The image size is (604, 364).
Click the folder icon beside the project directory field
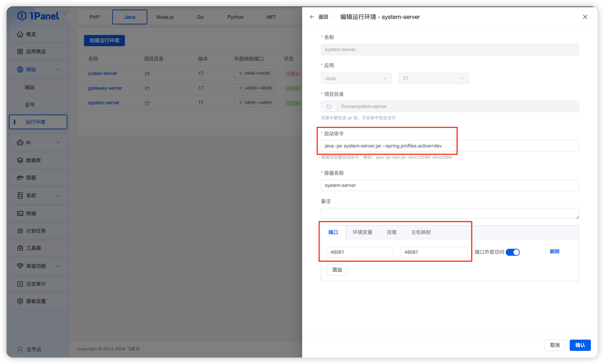329,106
